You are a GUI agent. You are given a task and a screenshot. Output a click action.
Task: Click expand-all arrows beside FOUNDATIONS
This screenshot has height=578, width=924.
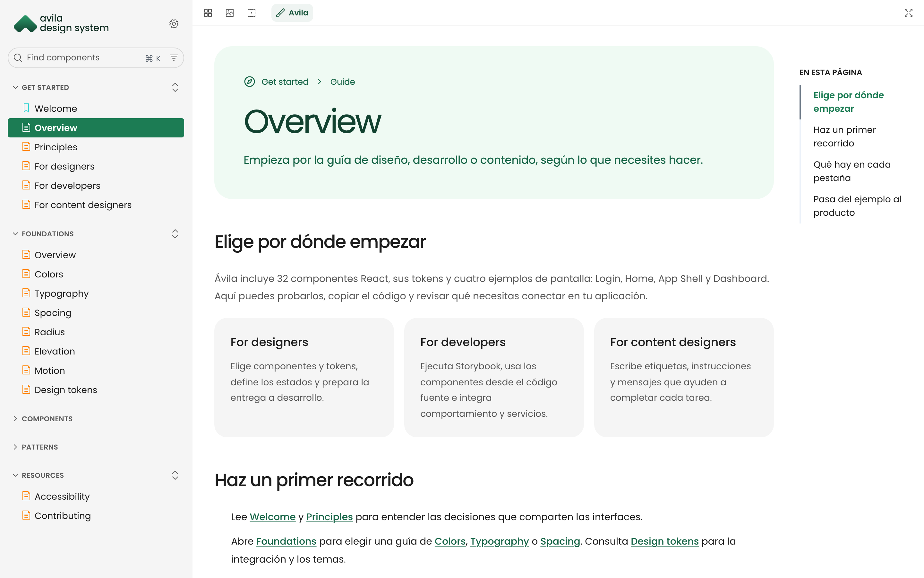[175, 233]
